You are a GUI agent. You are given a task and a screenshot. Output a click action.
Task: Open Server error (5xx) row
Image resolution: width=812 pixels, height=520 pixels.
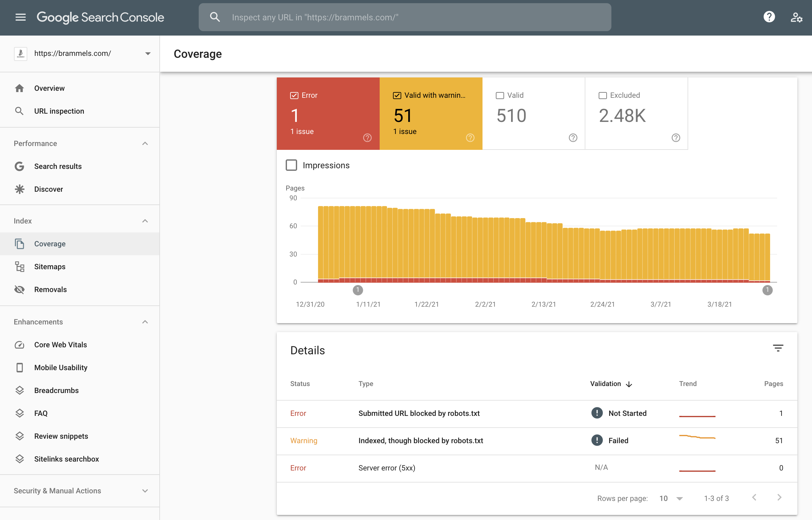537,468
